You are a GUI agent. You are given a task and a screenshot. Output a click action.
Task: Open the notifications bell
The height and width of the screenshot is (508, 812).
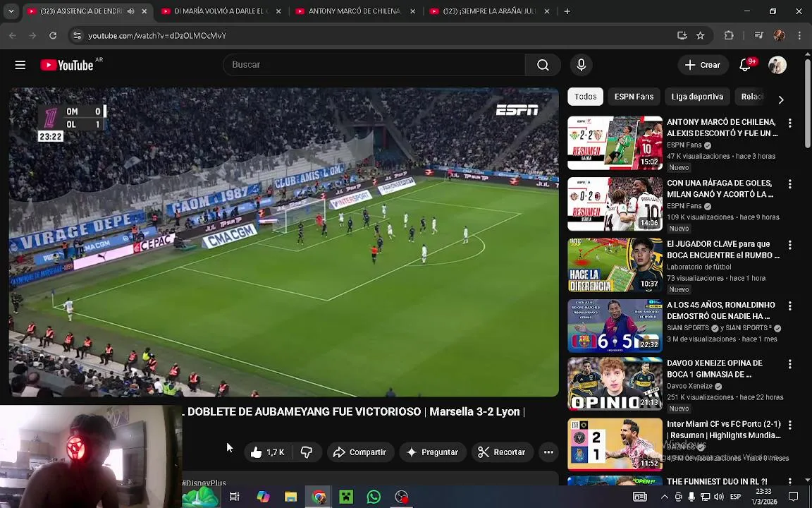[745, 65]
